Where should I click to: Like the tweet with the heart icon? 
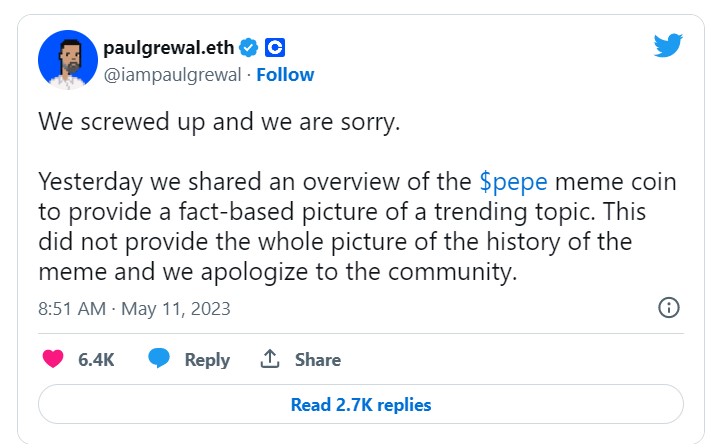[53, 359]
